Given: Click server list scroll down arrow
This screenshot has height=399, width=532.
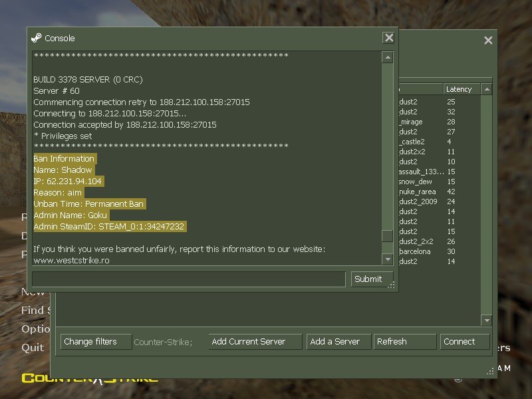Looking at the screenshot, I should (487, 321).
